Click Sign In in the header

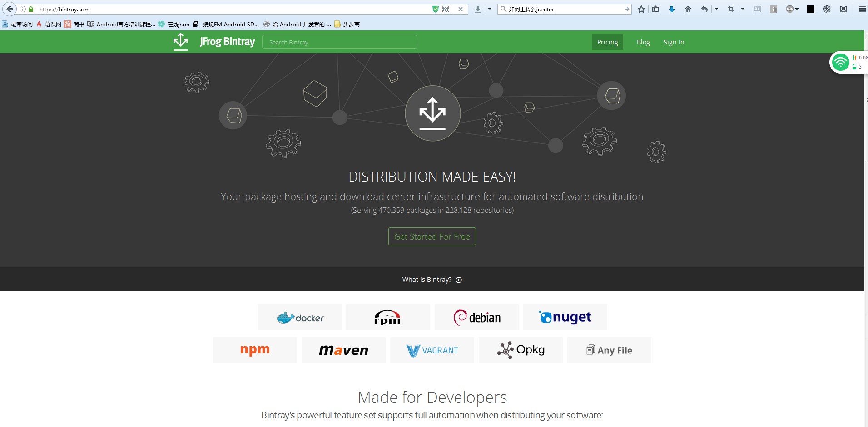click(674, 42)
